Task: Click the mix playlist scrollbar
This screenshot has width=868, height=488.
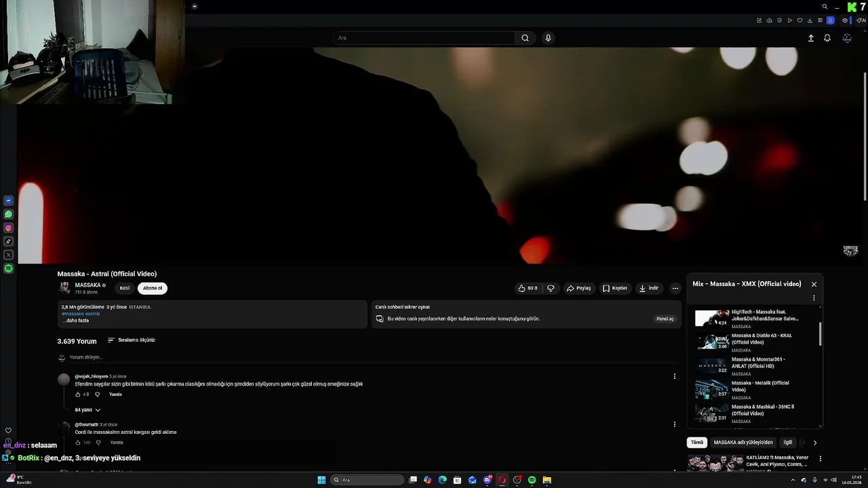Action: pyautogui.click(x=821, y=333)
